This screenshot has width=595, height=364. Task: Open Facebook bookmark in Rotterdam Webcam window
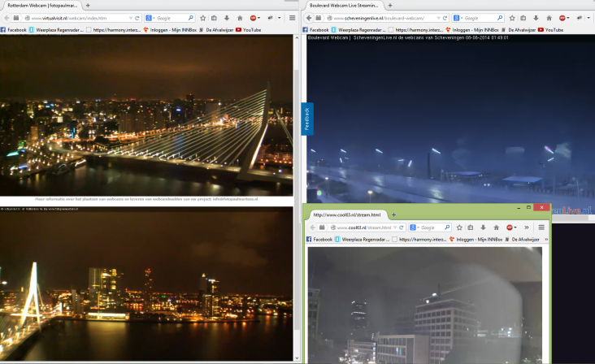pyautogui.click(x=14, y=29)
